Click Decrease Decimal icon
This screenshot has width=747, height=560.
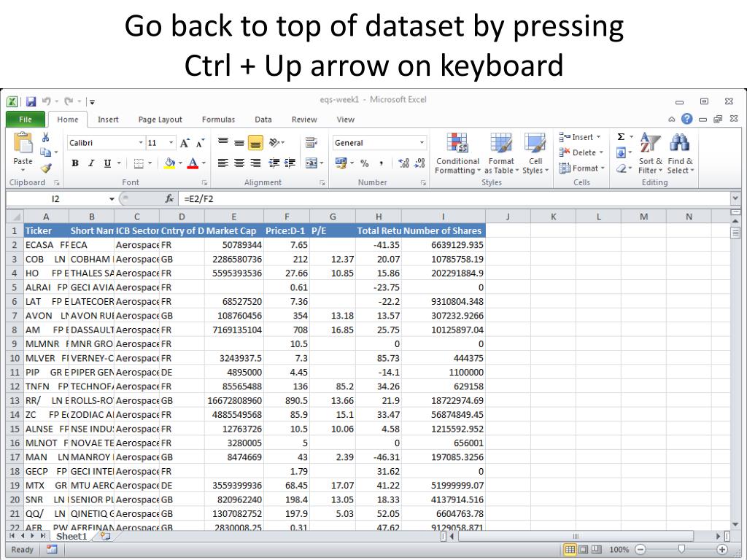point(419,163)
